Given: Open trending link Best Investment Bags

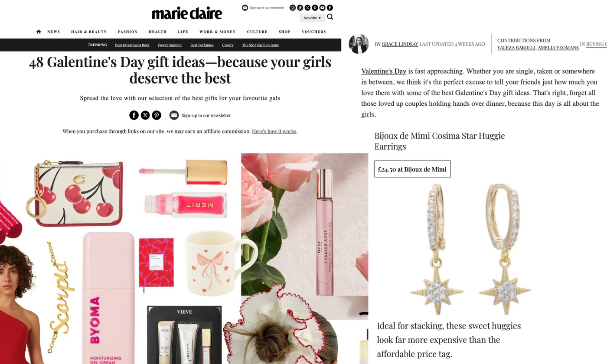Looking at the screenshot, I should coord(132,45).
